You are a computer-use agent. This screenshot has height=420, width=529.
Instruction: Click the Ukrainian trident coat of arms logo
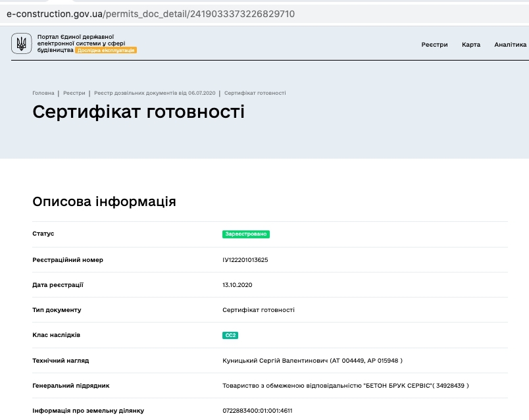tap(22, 43)
